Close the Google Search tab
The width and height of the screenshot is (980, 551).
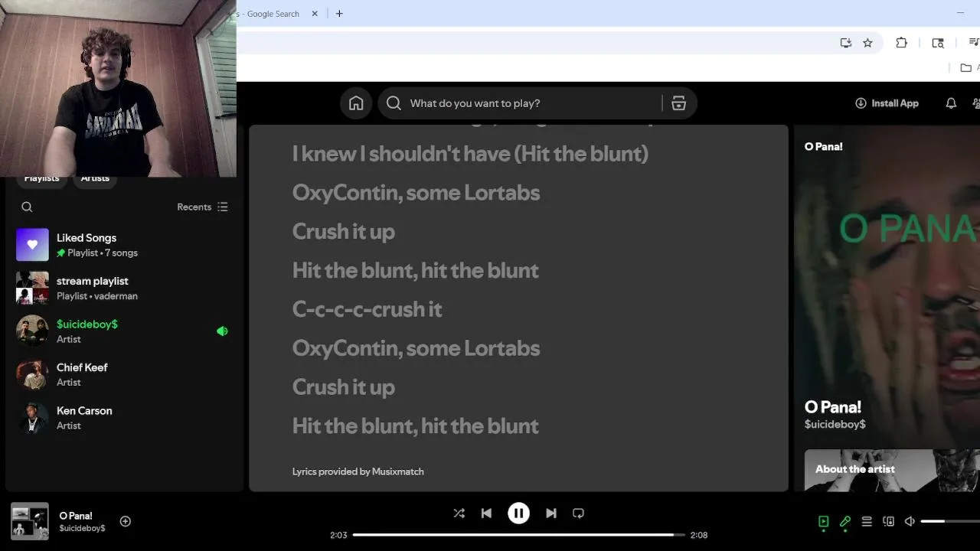click(315, 14)
